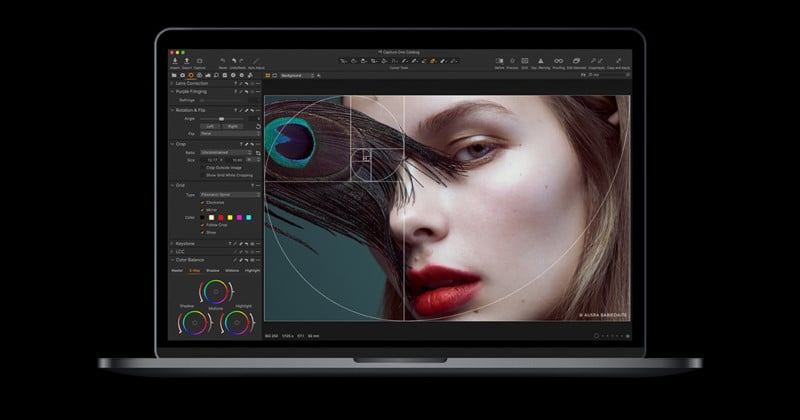
Task: Select the arrow Select cursor tool
Action: (x=343, y=61)
